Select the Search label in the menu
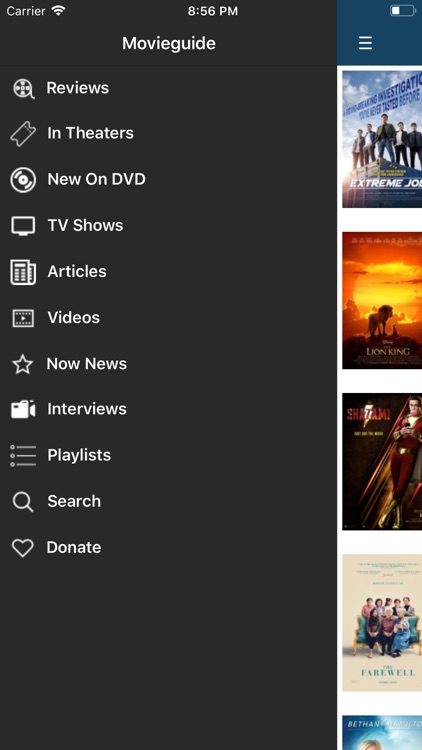 coord(74,501)
